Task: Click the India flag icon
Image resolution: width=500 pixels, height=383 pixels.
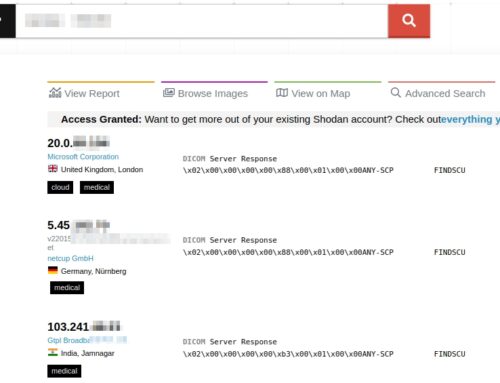Action: pos(53,352)
